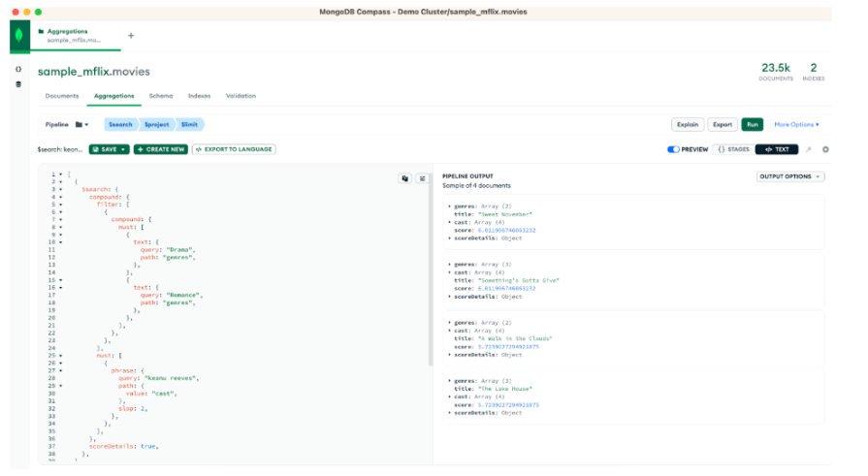The height and width of the screenshot is (476, 868).
Task: Prettify pipeline with the format icon
Action: (423, 178)
